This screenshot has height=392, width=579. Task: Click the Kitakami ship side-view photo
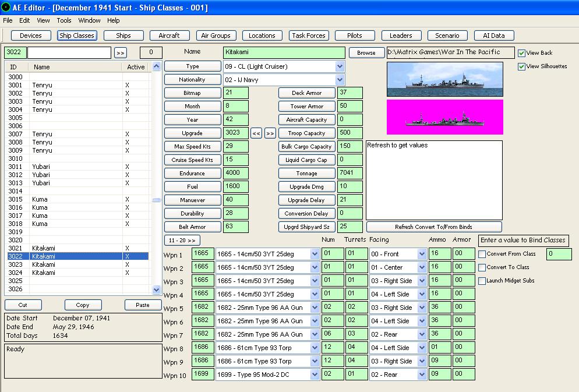coord(445,79)
